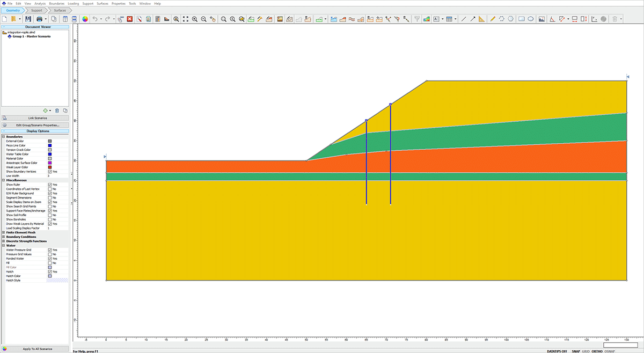
Task: Click Apply To All Scenarios button
Action: 38,349
